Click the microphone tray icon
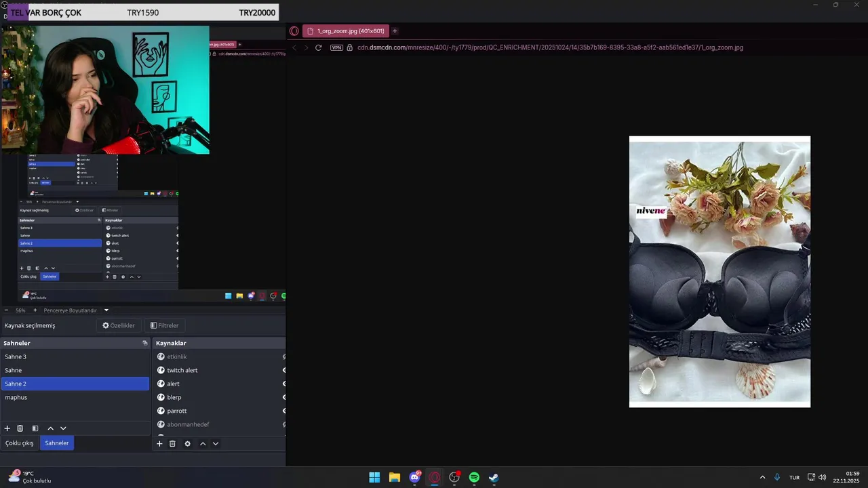This screenshot has width=868, height=488. pyautogui.click(x=777, y=477)
